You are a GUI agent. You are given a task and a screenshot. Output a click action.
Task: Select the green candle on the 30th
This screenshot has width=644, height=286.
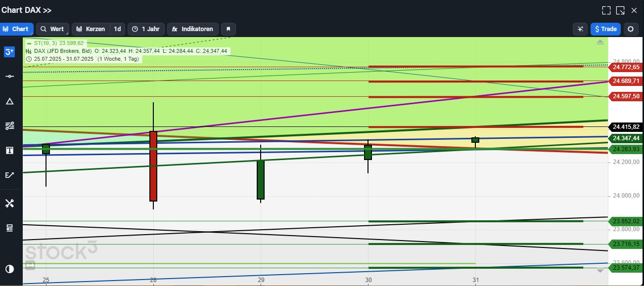[368, 152]
